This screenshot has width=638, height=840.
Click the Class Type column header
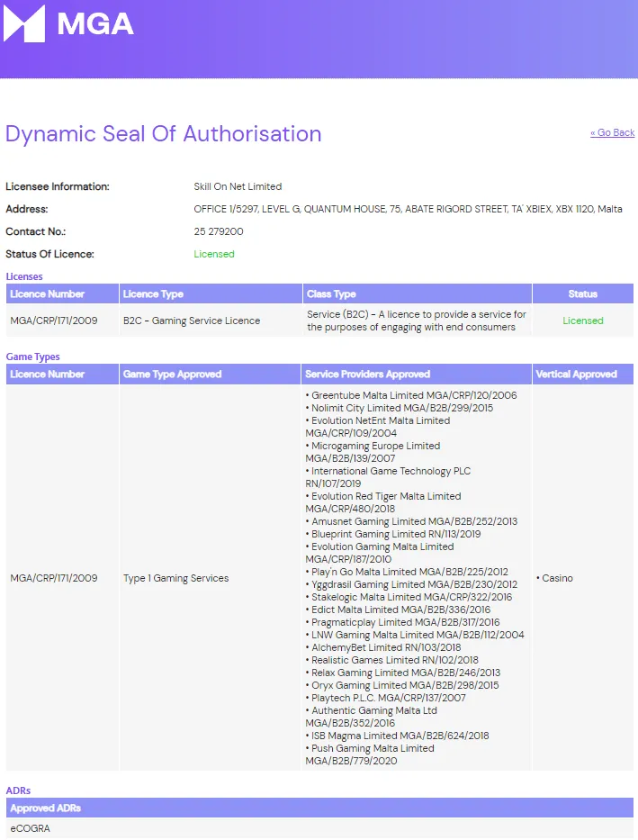[331, 294]
